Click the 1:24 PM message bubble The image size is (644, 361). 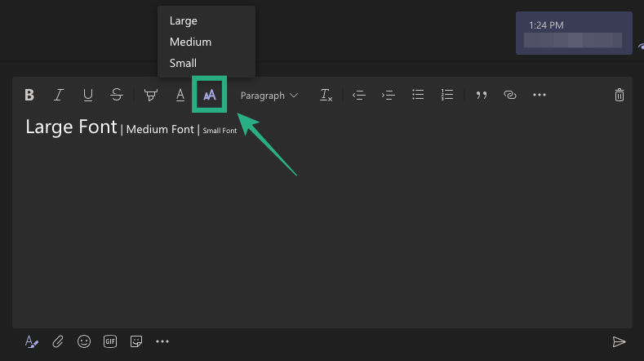[x=574, y=33]
